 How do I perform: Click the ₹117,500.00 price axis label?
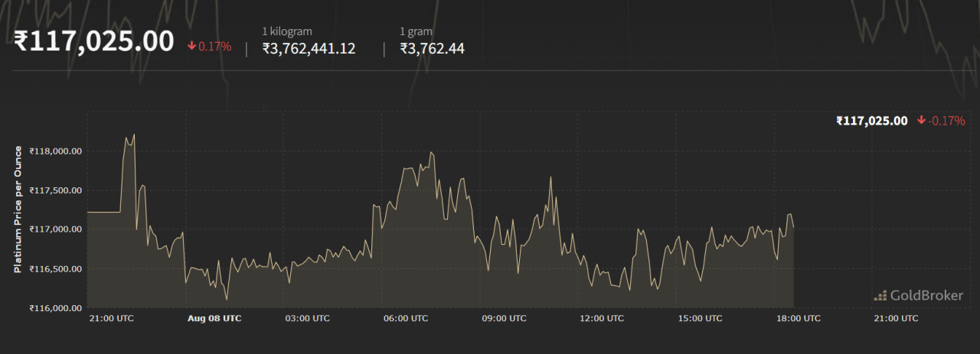[x=55, y=190]
